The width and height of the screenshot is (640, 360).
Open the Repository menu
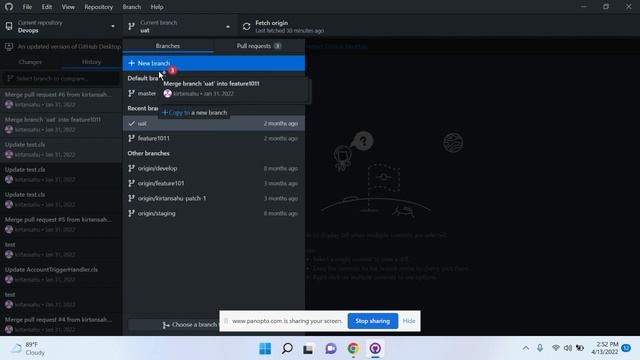(98, 7)
